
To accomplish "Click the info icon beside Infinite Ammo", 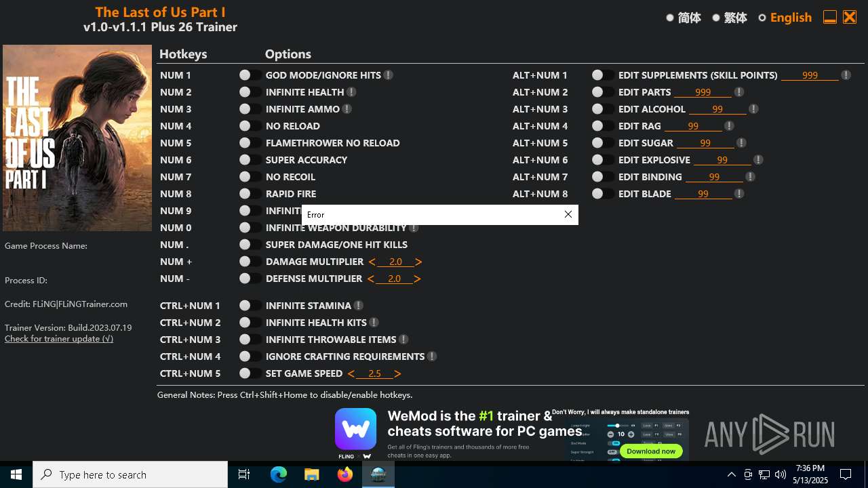I will (347, 109).
